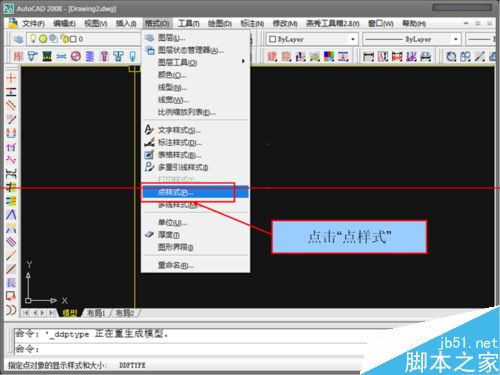Screen dimensions: 500x375
Task: Open the 编辑(E) menu
Action: 64,24
